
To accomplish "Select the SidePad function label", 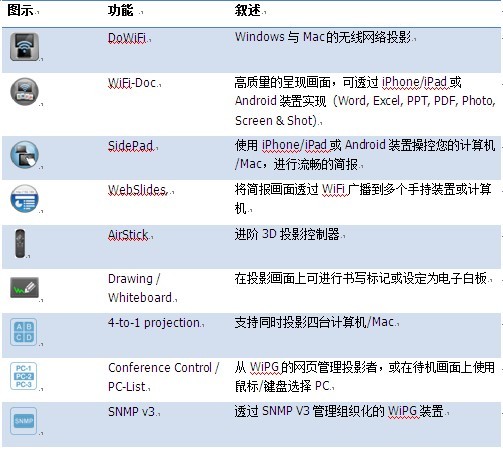I will (131, 146).
